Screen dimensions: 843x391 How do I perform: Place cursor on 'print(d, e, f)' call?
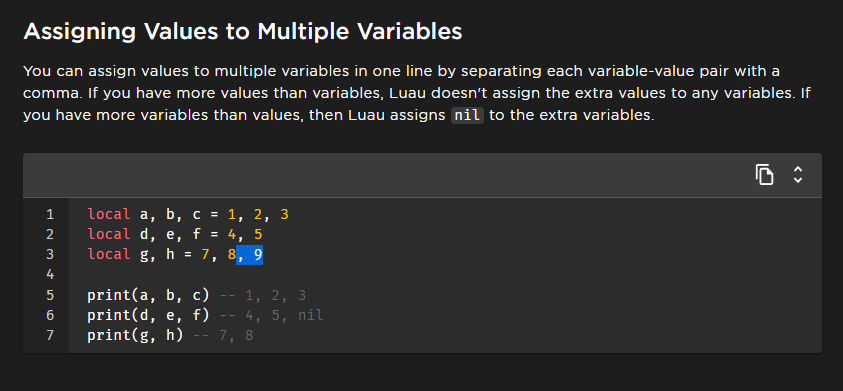(x=148, y=315)
